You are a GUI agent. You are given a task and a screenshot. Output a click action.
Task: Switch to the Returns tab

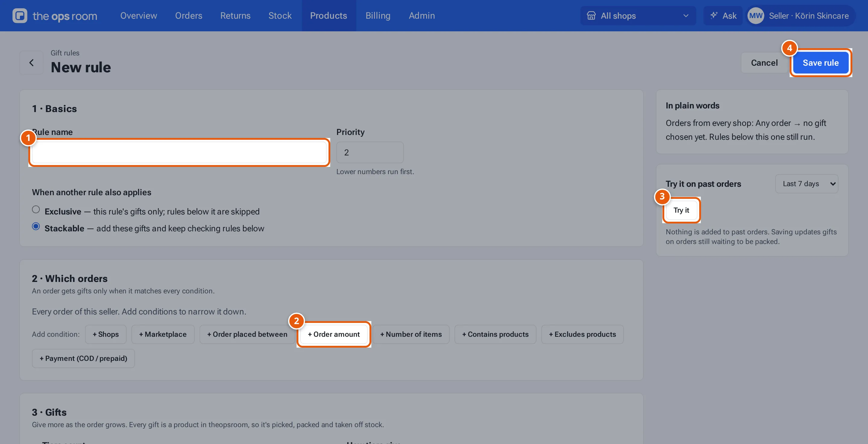click(235, 16)
